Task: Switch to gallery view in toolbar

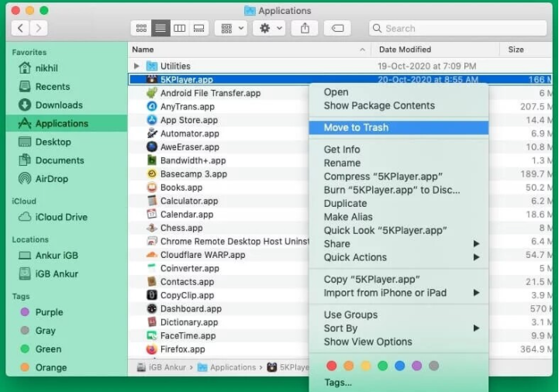Action: (x=199, y=28)
